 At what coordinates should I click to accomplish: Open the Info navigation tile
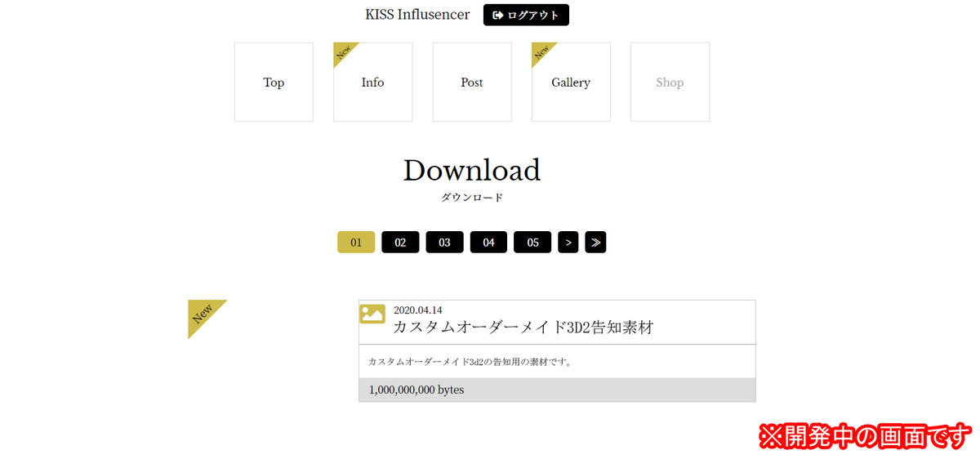tap(372, 82)
